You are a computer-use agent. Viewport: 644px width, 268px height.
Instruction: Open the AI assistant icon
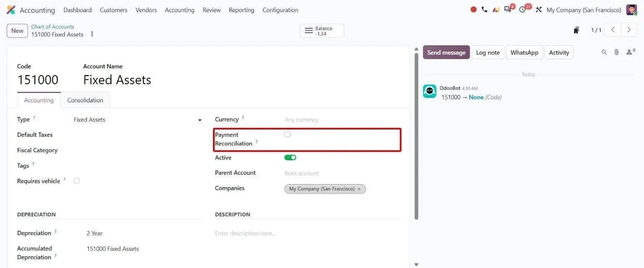click(x=496, y=10)
